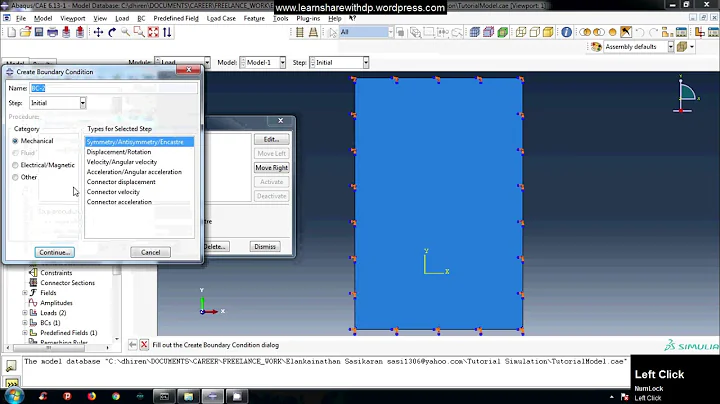Open the Assembly defaults dropdown

pyautogui.click(x=670, y=47)
